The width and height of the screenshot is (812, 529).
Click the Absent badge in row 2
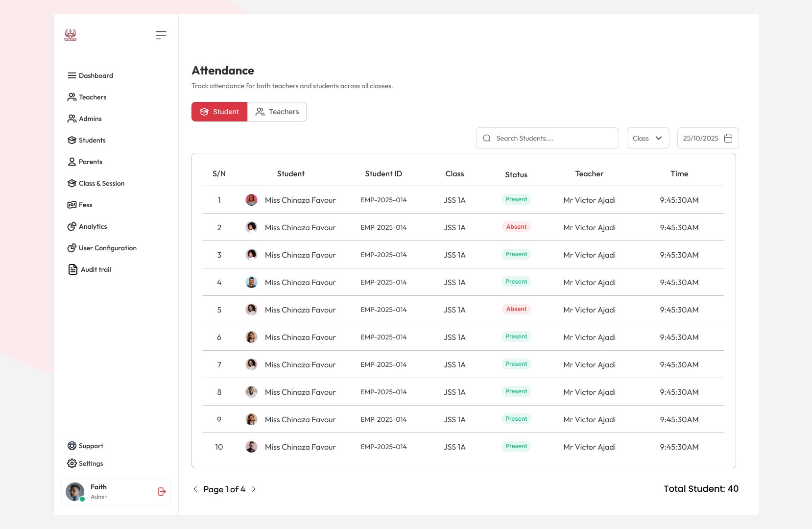pyautogui.click(x=516, y=227)
